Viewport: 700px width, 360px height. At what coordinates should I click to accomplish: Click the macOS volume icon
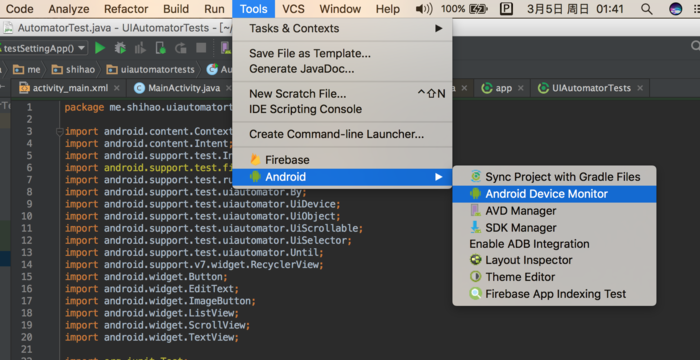click(424, 9)
